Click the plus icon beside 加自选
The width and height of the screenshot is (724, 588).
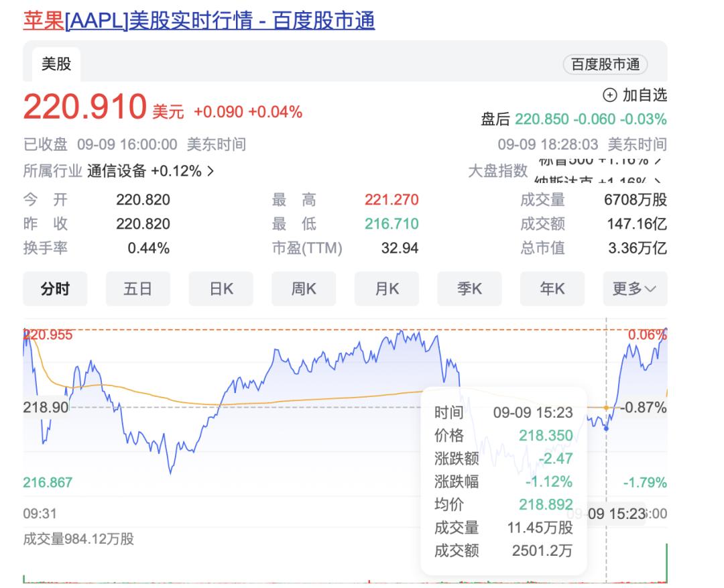click(x=609, y=95)
